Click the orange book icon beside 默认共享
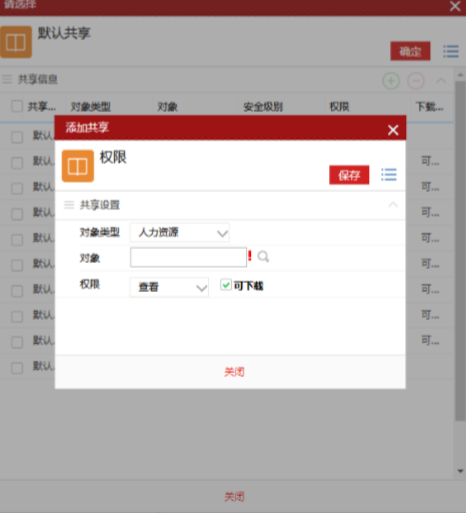Image resolution: width=466 pixels, height=513 pixels. [16, 42]
